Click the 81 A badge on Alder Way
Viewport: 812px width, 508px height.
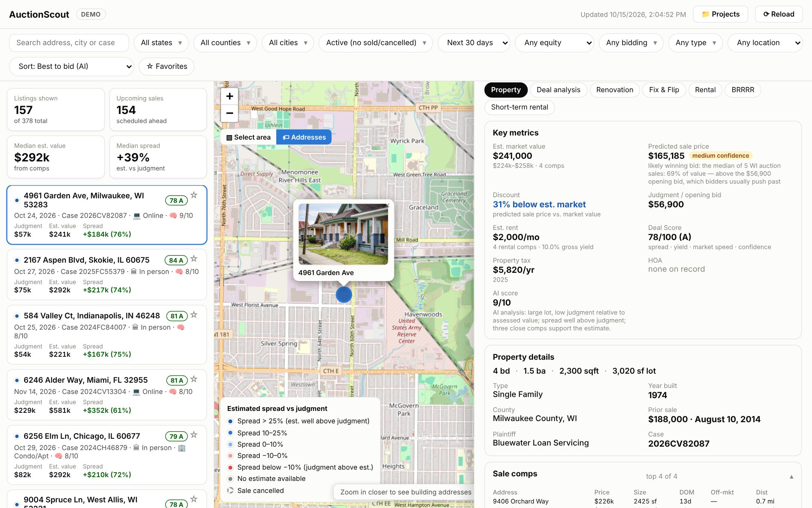point(177,380)
